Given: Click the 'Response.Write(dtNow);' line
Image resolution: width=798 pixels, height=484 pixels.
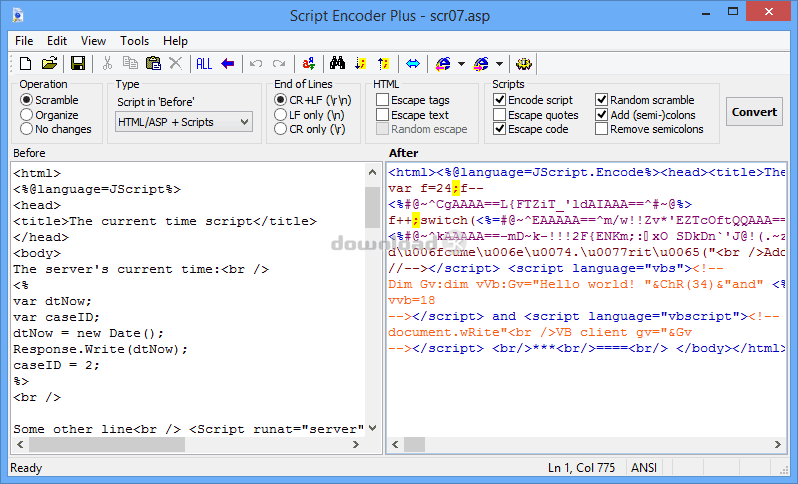Looking at the screenshot, I should click(101, 349).
